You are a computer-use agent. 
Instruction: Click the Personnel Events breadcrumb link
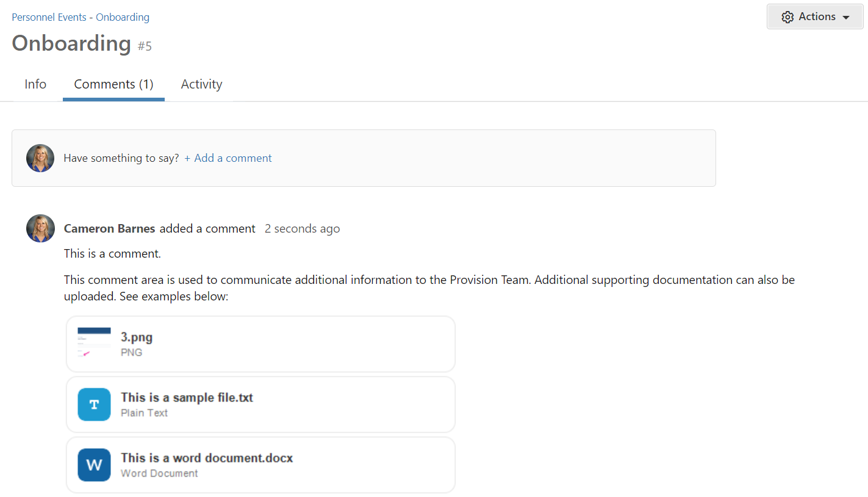tap(49, 17)
